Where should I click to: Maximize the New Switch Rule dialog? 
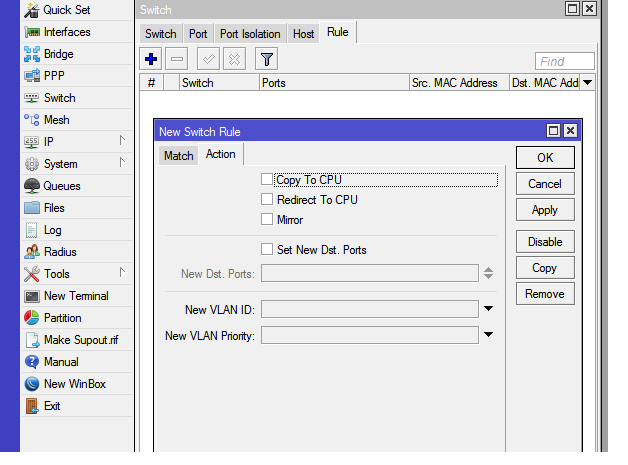coord(554,131)
